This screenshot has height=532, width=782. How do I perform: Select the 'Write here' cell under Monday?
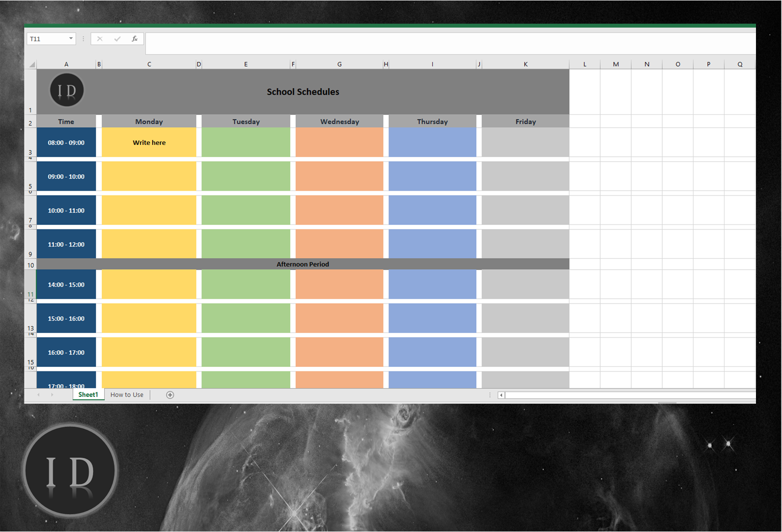click(x=149, y=142)
